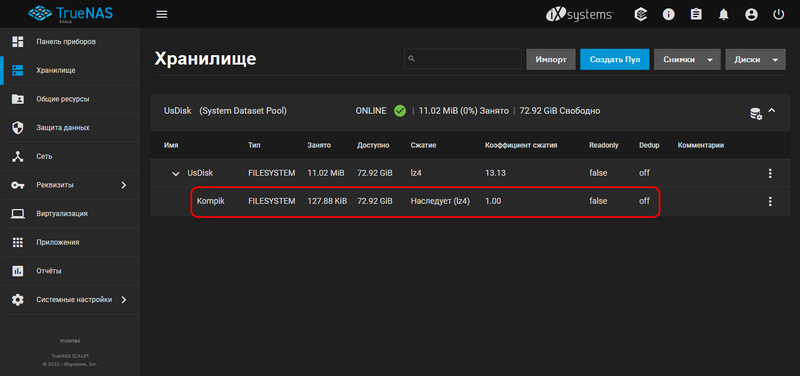Viewport: 800px width, 376px height.
Task: Click the truenas hostname in sidebar footer
Action: coord(70,340)
